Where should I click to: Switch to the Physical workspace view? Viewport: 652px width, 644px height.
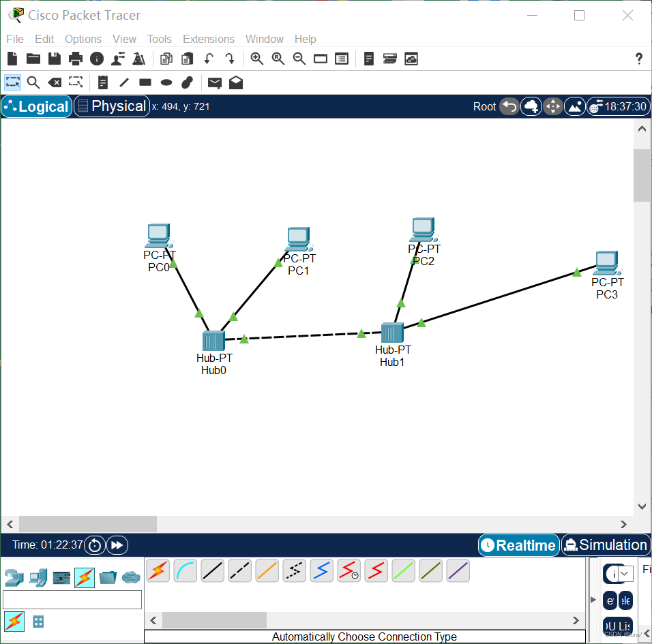pos(112,106)
